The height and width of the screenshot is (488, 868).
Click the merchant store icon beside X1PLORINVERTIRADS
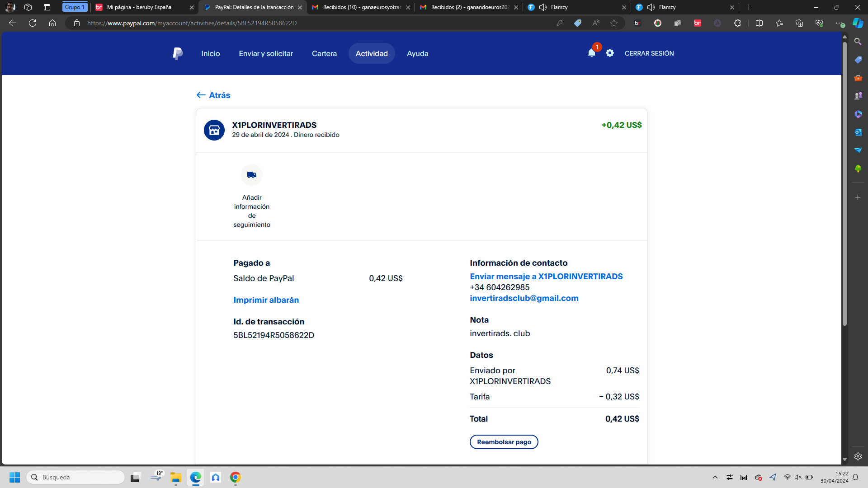[214, 130]
